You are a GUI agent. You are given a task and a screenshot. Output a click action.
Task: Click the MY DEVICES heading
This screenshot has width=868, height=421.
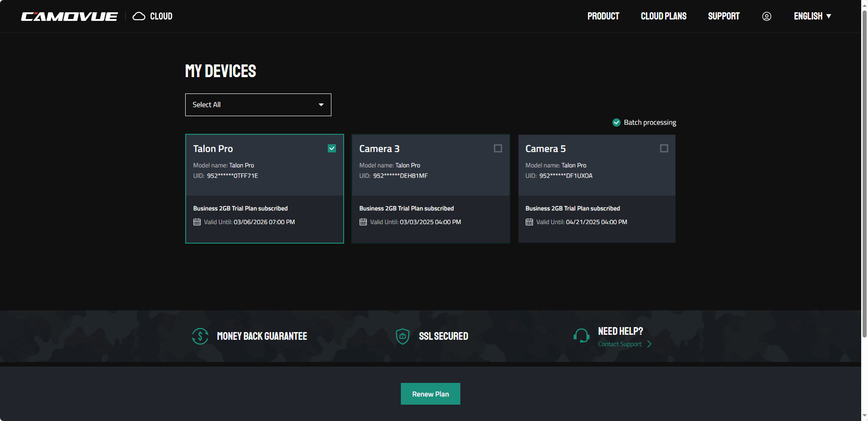coord(221,71)
